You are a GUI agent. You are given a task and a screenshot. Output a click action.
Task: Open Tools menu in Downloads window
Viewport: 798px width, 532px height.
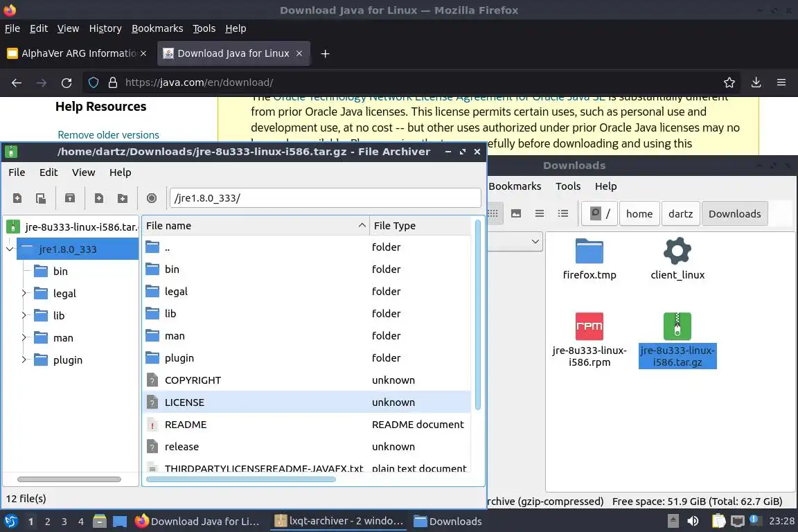point(568,186)
